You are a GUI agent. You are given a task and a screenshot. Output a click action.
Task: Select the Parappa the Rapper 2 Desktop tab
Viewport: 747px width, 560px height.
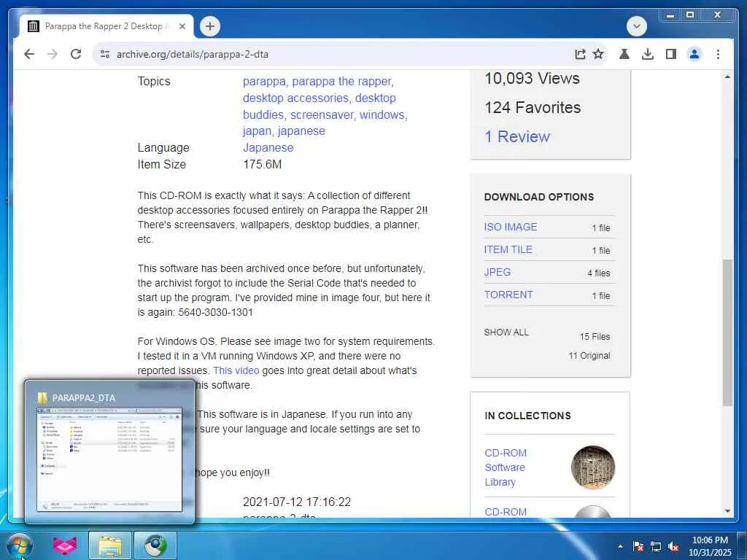pos(107,26)
